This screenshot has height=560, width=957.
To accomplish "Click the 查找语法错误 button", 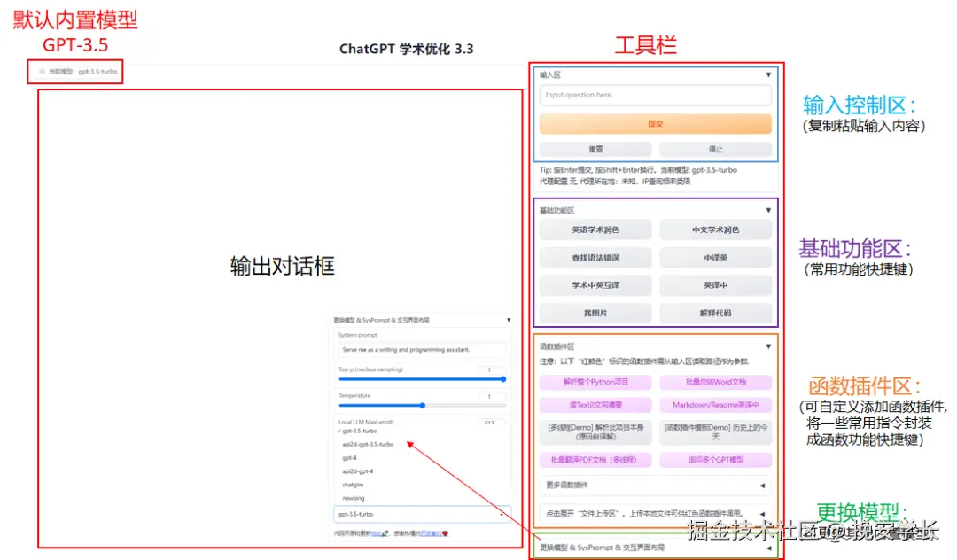I will (595, 258).
